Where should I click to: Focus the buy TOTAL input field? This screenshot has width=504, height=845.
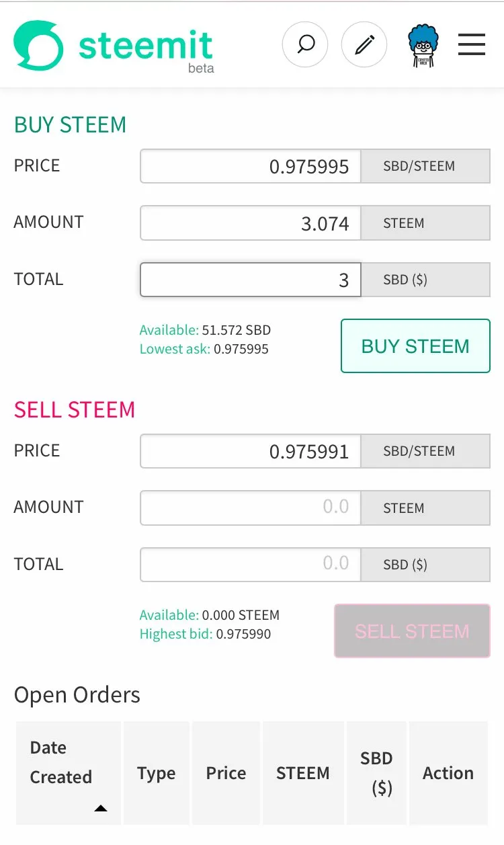click(x=251, y=280)
